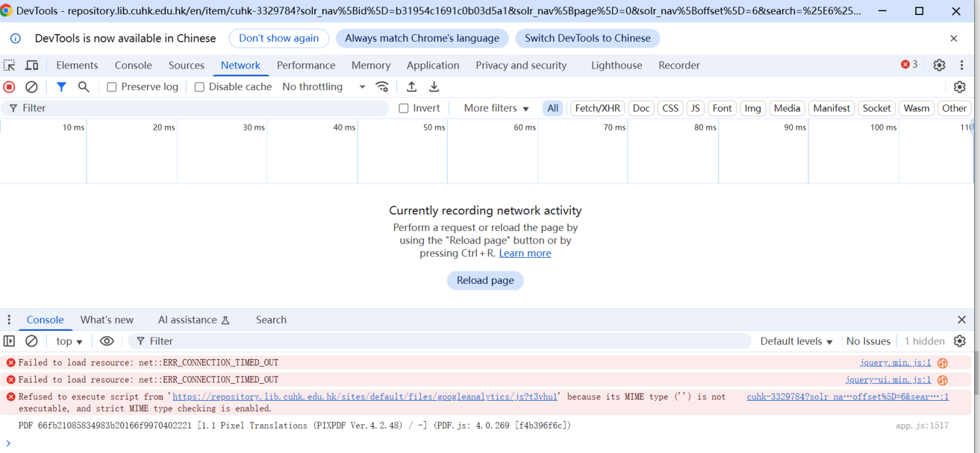
Task: Click the inspect element picker icon
Action: (x=9, y=65)
